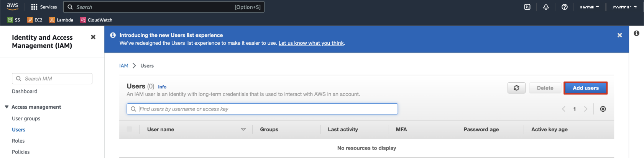Viewport: 644px width, 158px height.
Task: Click the Find users by username field
Action: click(x=262, y=109)
